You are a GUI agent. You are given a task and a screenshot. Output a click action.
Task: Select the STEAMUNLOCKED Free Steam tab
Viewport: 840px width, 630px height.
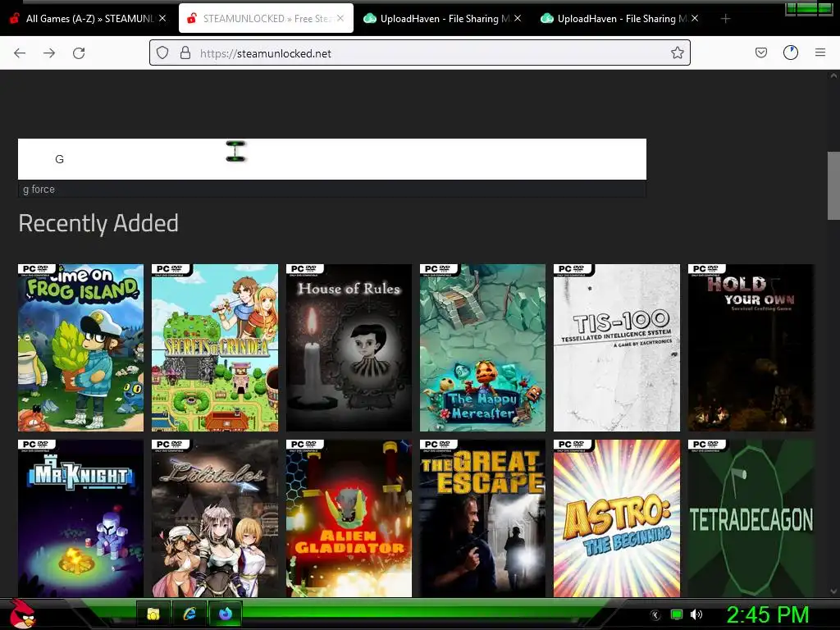(267, 19)
